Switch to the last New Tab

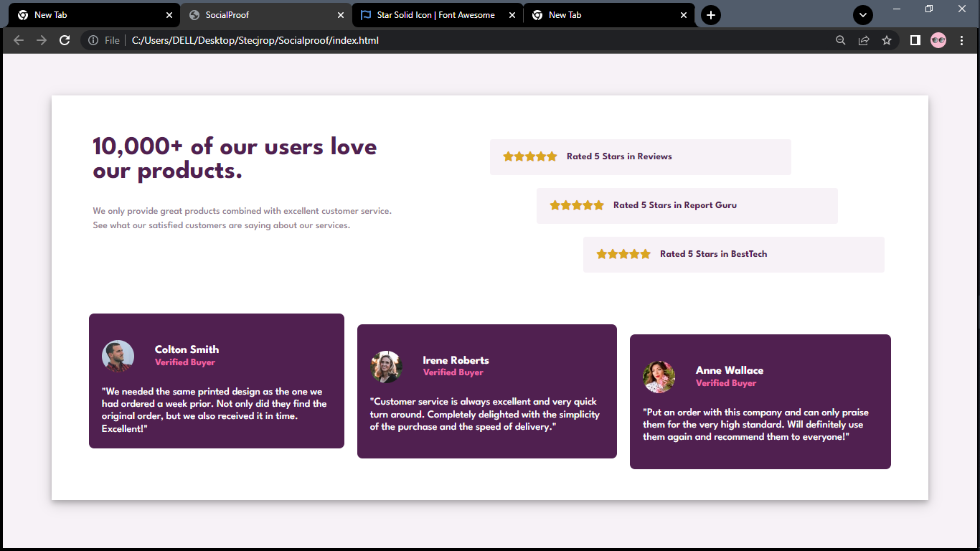608,15
